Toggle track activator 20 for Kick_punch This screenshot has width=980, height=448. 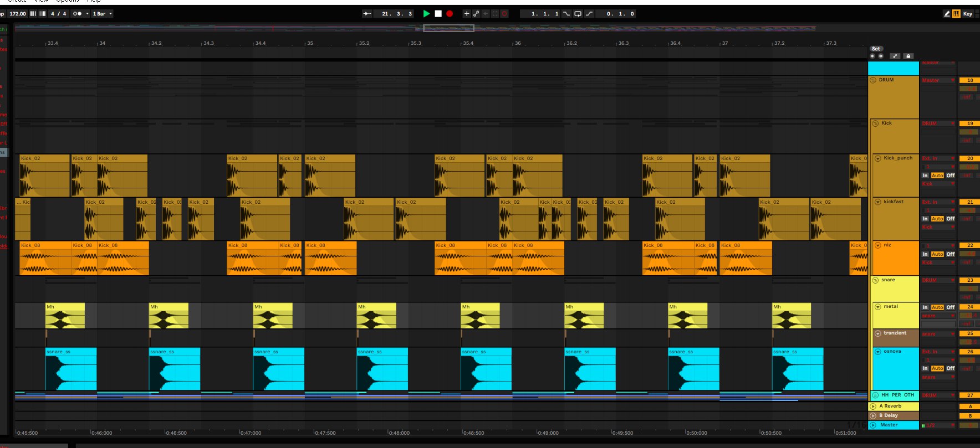[x=969, y=158]
